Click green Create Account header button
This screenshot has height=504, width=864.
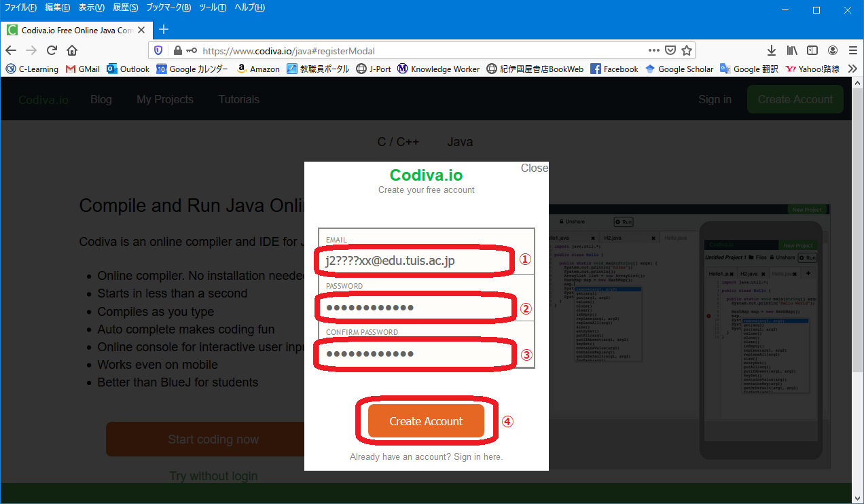795,99
